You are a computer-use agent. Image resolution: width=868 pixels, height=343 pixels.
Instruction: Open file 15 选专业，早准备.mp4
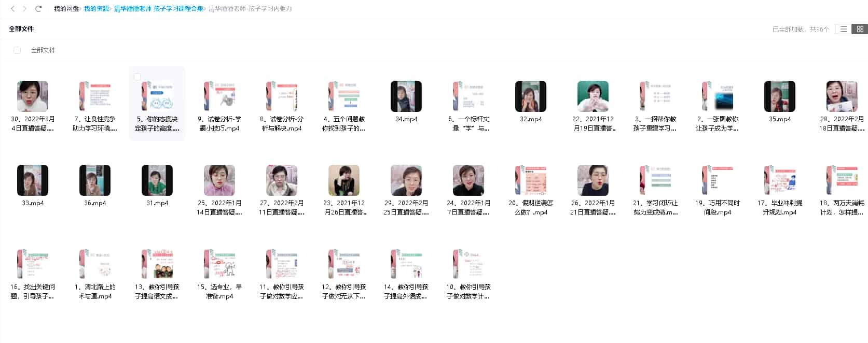(x=219, y=264)
